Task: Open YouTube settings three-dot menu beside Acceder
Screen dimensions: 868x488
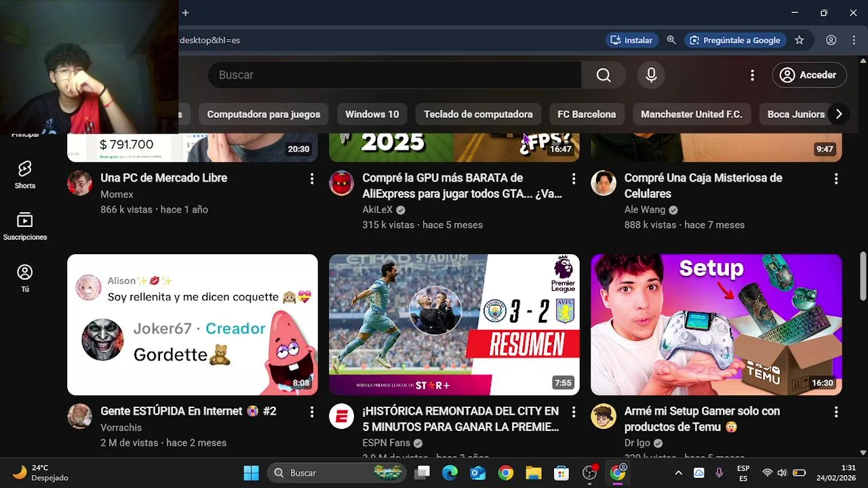Action: [x=752, y=75]
